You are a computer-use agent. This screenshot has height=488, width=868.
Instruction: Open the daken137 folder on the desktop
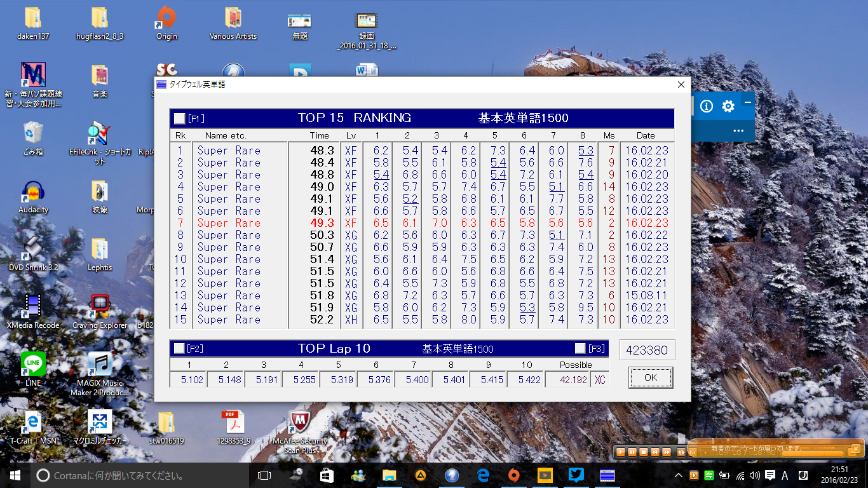pos(33,24)
